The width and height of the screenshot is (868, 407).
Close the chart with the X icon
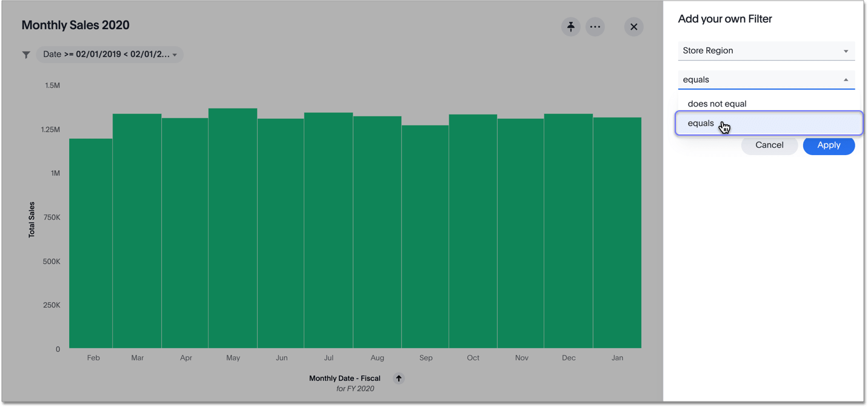(x=633, y=27)
